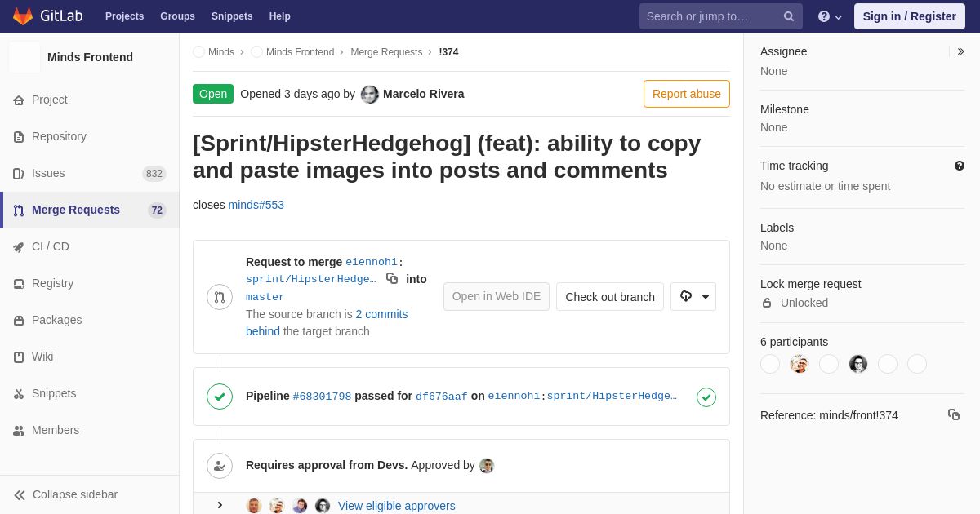Click the fourth participant avatar with glasses
Viewport: 980px width, 514px height.
pyautogui.click(x=858, y=364)
